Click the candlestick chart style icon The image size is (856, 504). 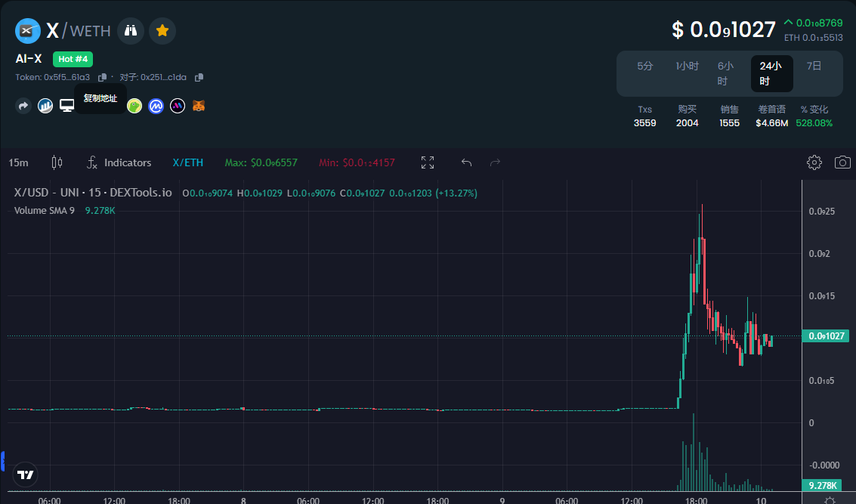(56, 162)
